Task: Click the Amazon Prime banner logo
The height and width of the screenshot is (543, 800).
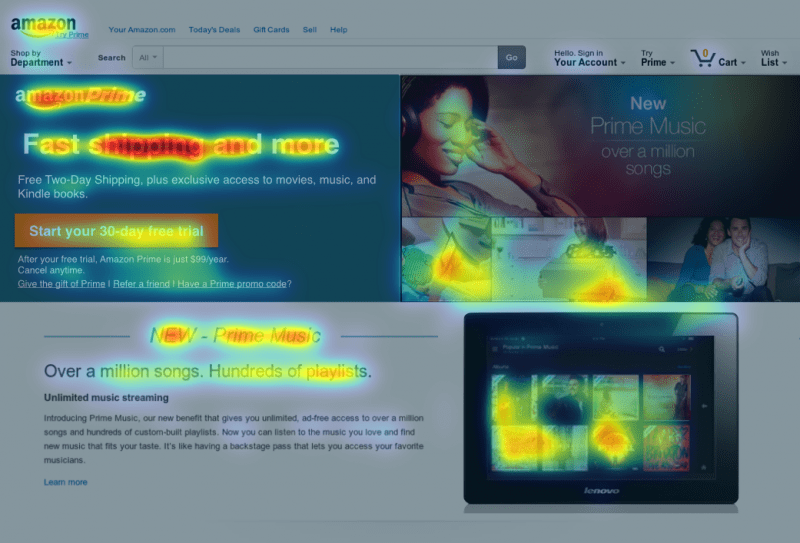Action: click(81, 95)
